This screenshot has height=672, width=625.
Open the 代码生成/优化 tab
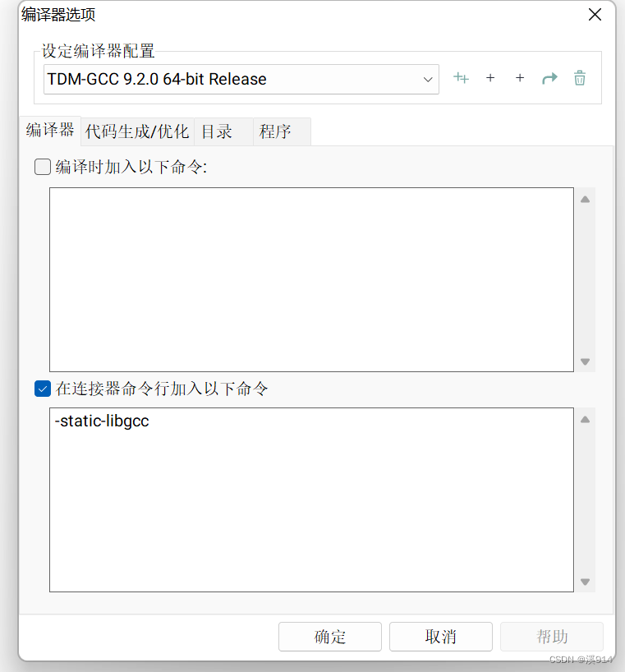(137, 131)
